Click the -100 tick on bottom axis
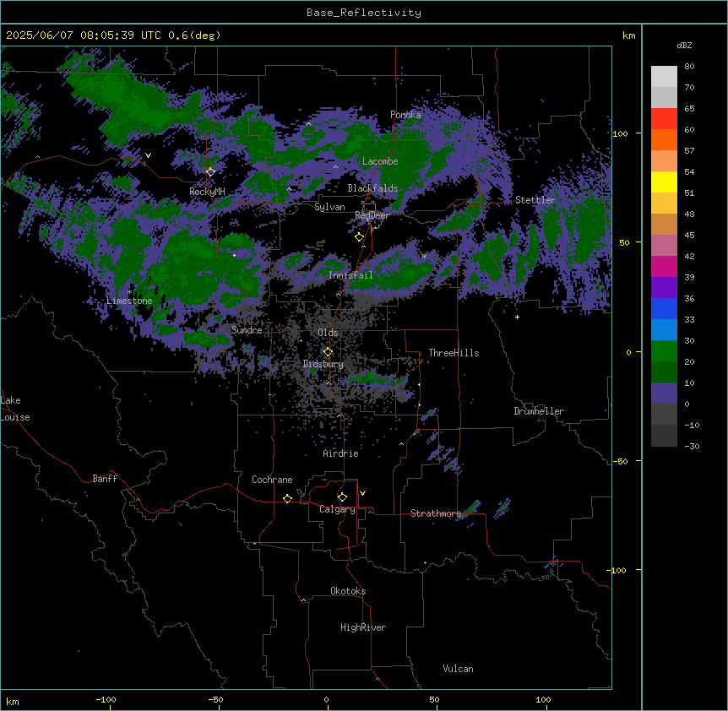 106,699
